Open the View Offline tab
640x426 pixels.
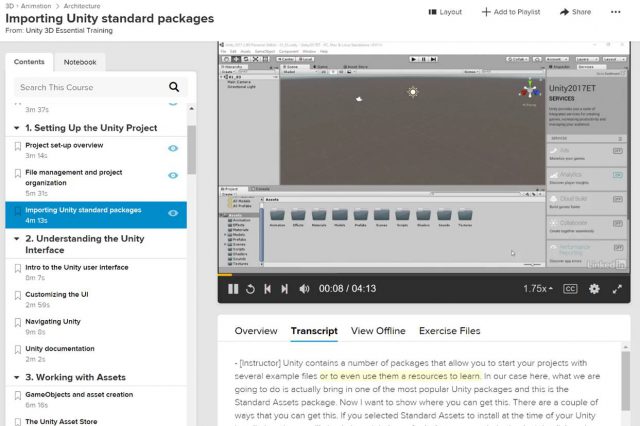click(378, 331)
